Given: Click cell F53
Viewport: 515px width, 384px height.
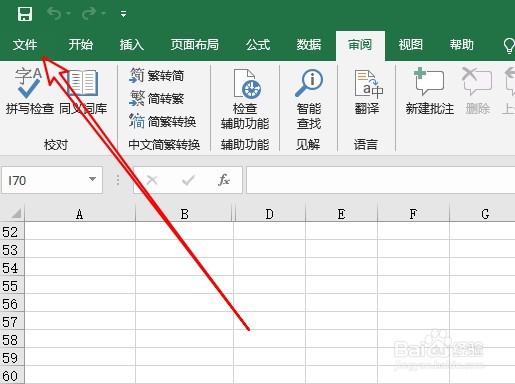Looking at the screenshot, I should pyautogui.click(x=413, y=249).
